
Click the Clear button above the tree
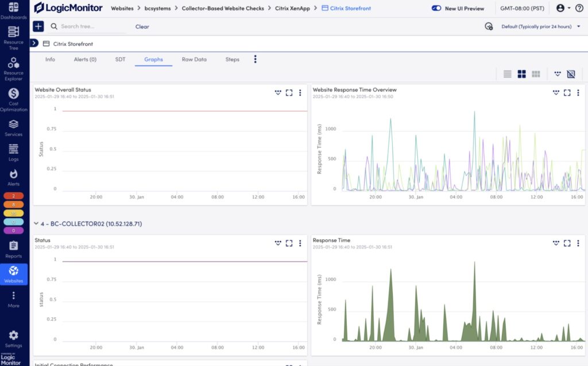[142, 26]
